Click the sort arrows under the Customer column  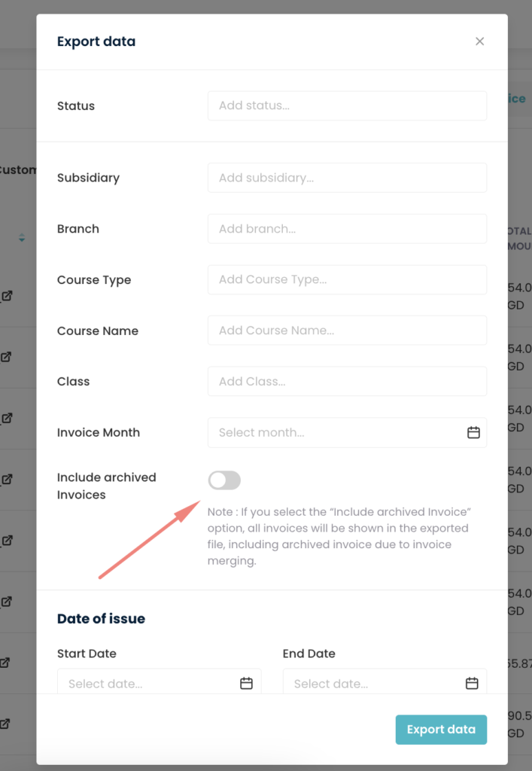[x=21, y=237]
